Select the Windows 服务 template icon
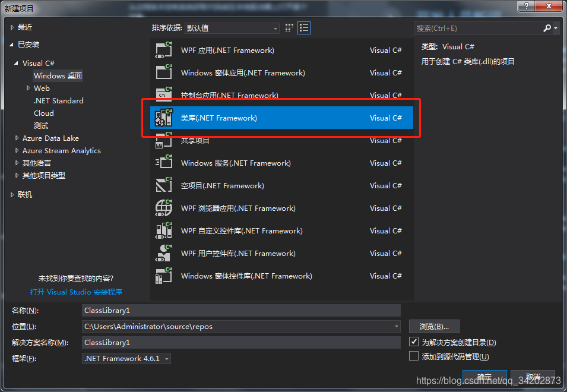 (x=164, y=163)
